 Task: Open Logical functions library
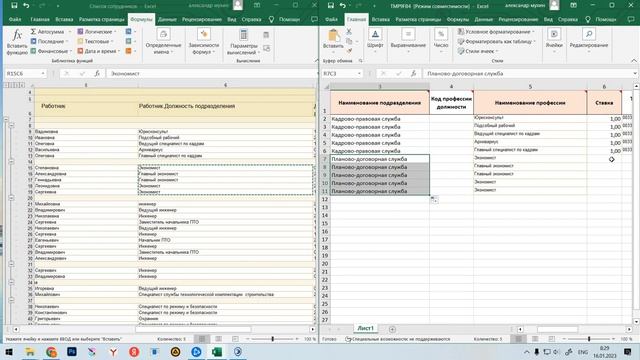(97, 31)
